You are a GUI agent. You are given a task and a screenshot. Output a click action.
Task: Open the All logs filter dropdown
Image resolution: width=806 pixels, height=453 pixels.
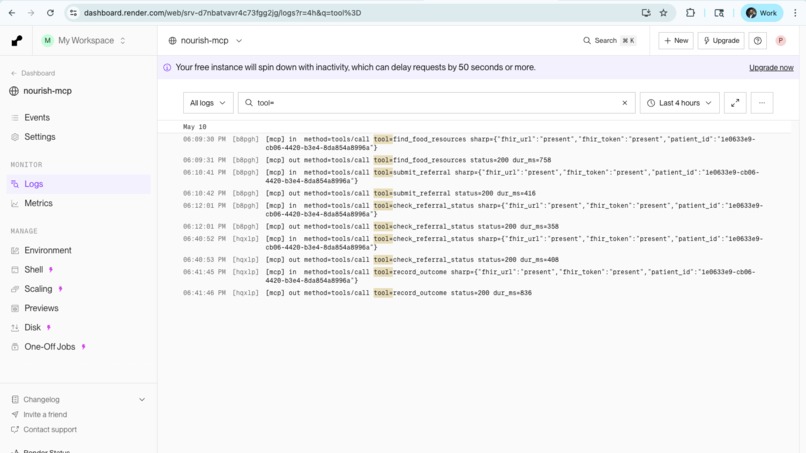(x=208, y=103)
